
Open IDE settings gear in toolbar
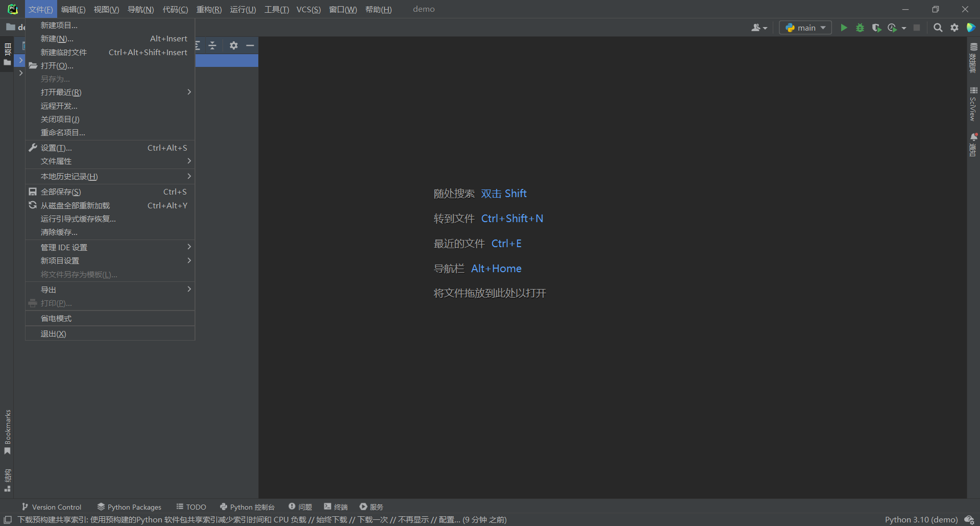click(x=954, y=28)
